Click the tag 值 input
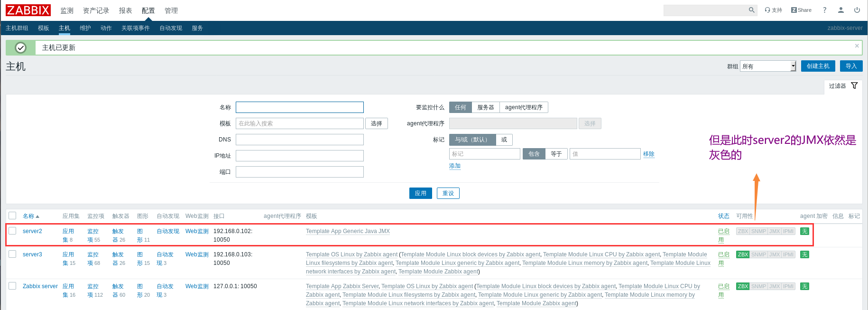This screenshot has height=310, width=868. click(605, 154)
